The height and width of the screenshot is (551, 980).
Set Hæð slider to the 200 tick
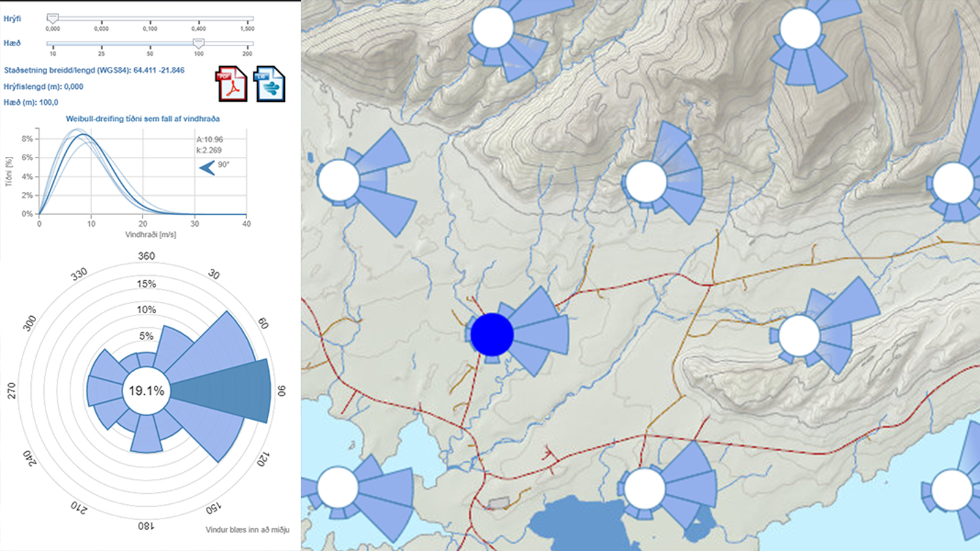[247, 44]
